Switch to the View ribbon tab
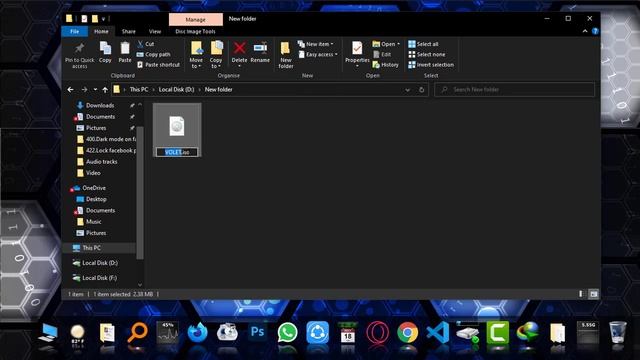 [x=155, y=31]
